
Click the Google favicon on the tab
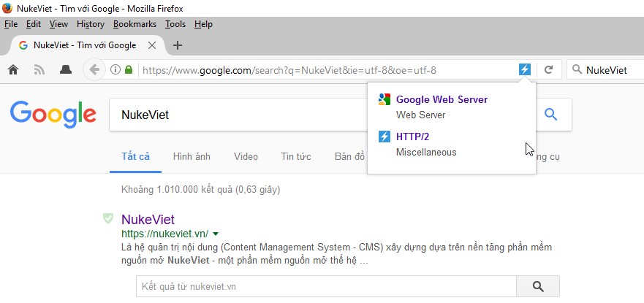click(x=23, y=45)
